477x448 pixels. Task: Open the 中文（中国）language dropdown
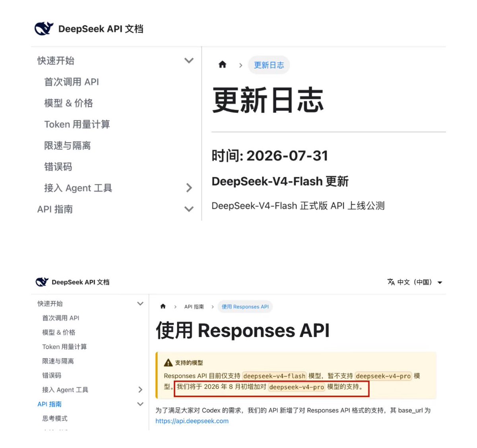tap(415, 282)
